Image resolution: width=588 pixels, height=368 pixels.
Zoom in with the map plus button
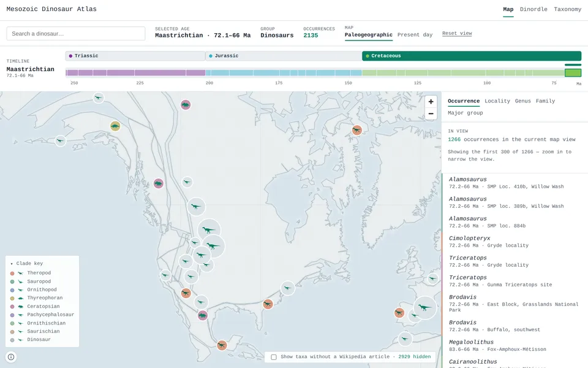point(431,101)
